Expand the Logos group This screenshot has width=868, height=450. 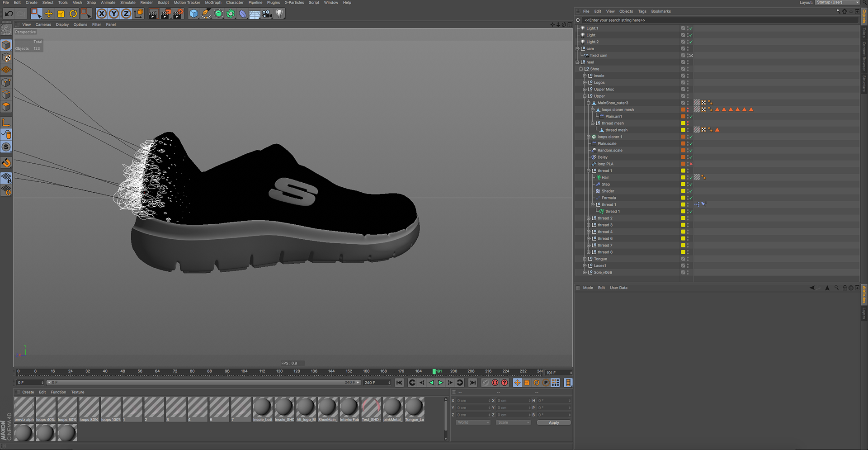click(x=585, y=83)
